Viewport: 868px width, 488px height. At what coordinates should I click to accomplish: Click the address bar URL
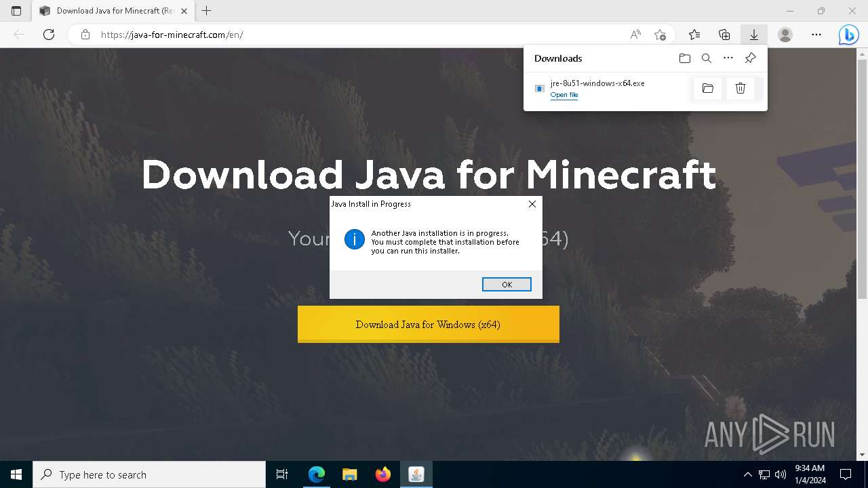(172, 35)
